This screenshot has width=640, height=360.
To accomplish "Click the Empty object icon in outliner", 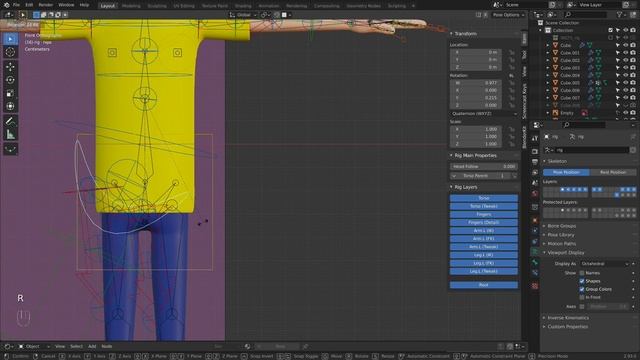I will coord(555,113).
